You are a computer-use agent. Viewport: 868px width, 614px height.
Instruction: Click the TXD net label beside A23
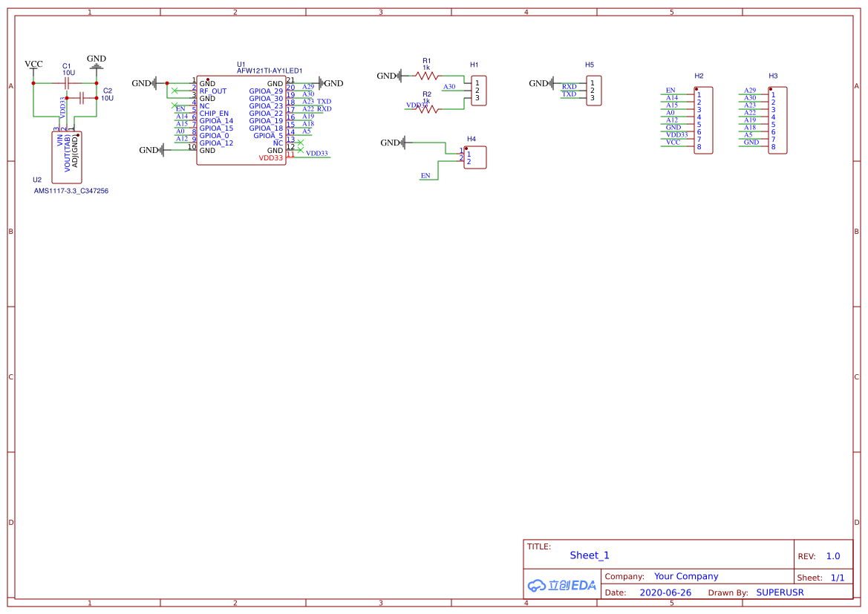click(324, 101)
